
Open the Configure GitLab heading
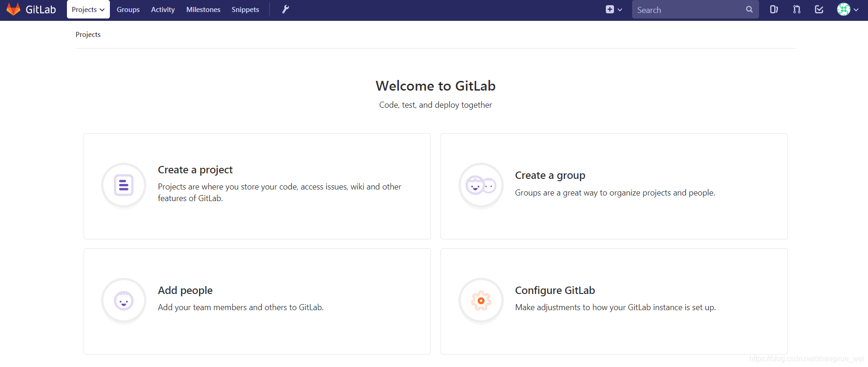click(x=555, y=290)
